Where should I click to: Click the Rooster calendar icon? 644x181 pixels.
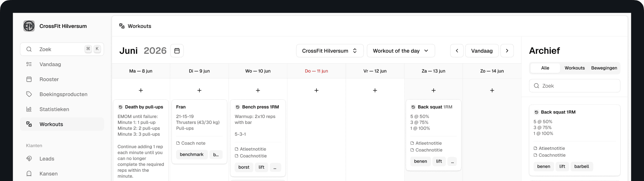[x=29, y=79]
